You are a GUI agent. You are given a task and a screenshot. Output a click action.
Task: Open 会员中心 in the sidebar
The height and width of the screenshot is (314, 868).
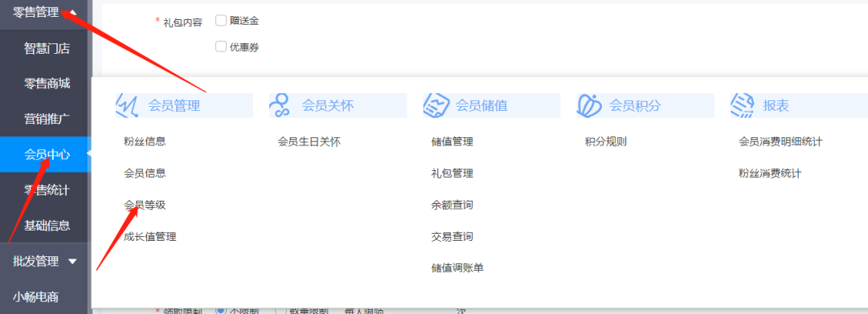tap(47, 155)
